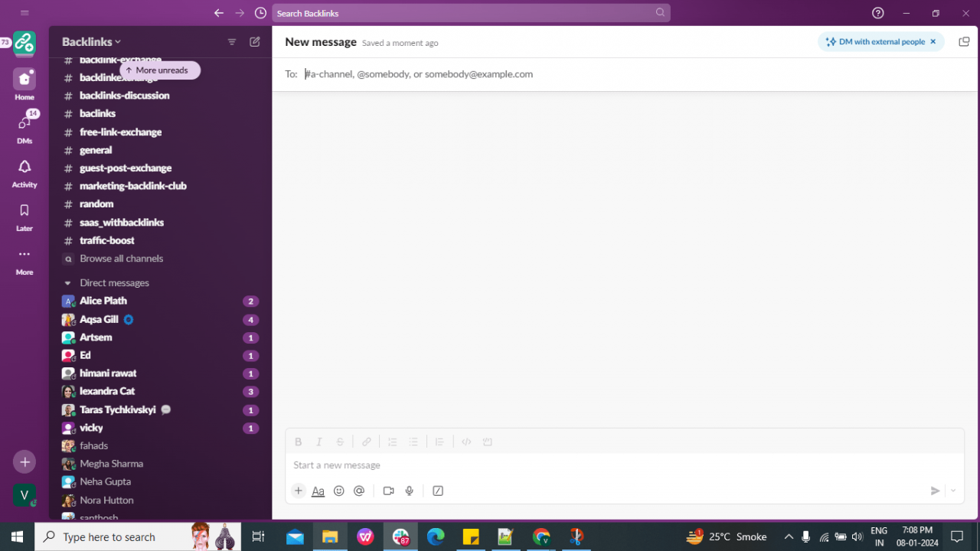Collapse the Direct messages section
980x551 pixels.
67,283
